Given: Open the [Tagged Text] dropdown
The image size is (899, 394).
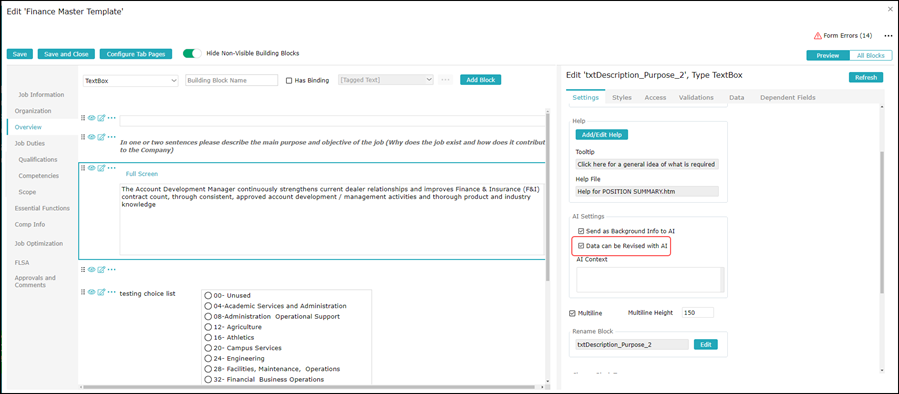Looking at the screenshot, I should click(x=386, y=80).
